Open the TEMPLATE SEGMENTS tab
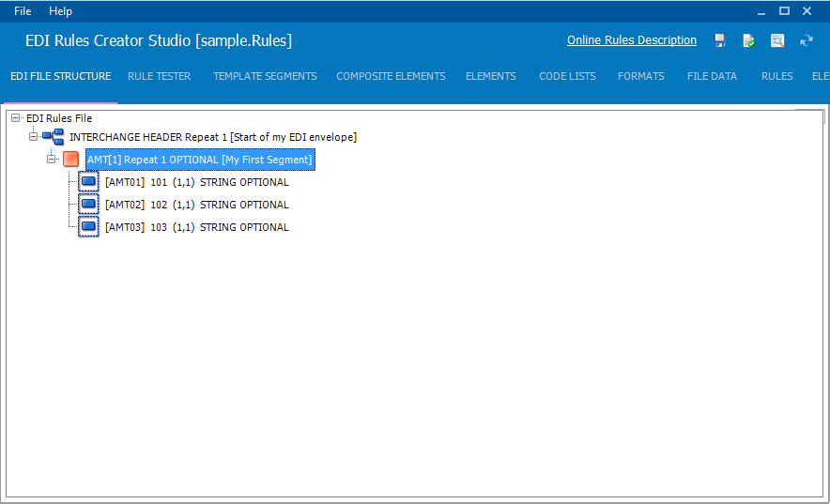This screenshot has height=504, width=830. [265, 76]
